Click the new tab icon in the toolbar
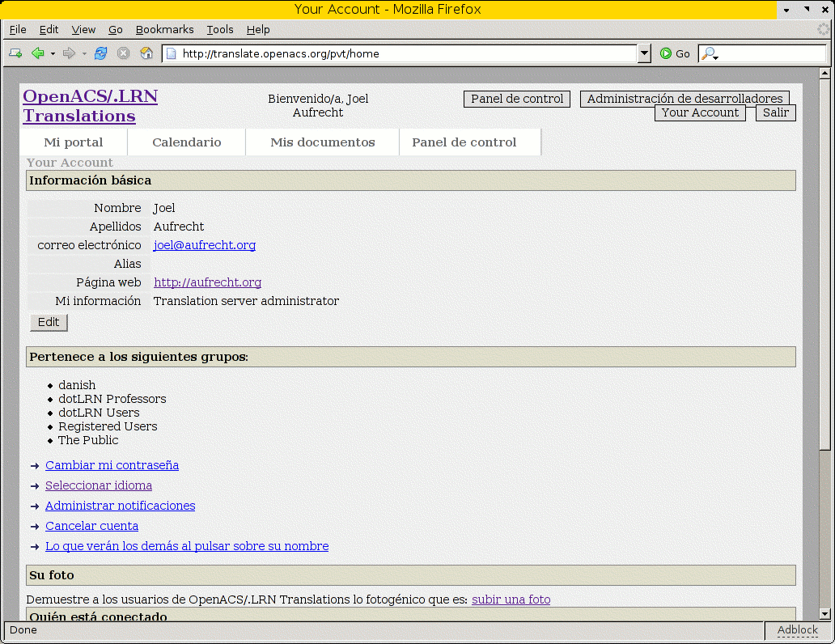The height and width of the screenshot is (644, 835). pos(15,53)
